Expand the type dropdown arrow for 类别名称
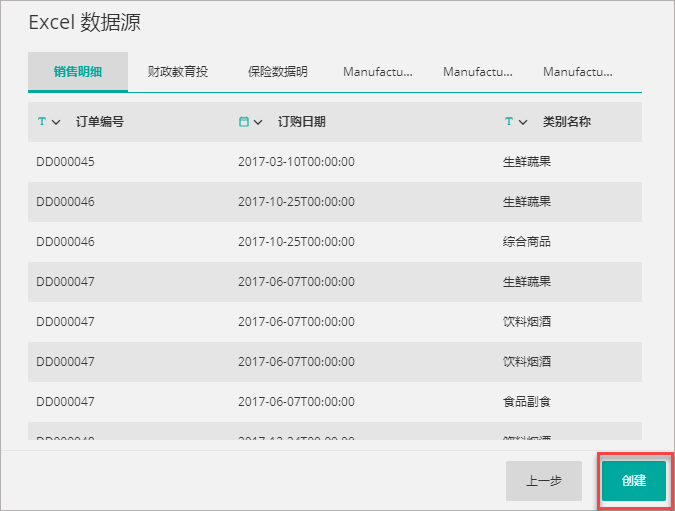This screenshot has height=511, width=675. 524,122
